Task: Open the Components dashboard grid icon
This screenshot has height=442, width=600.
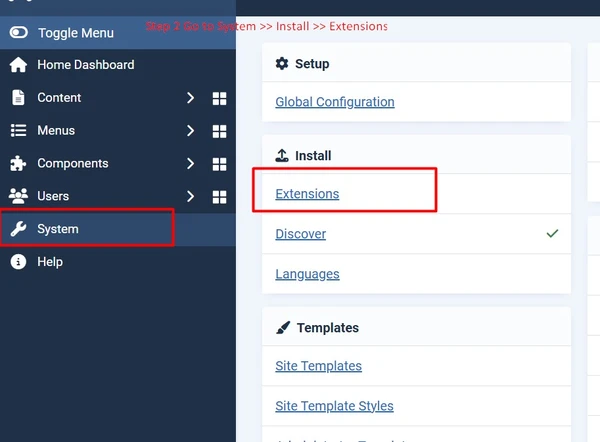Action: [x=219, y=164]
